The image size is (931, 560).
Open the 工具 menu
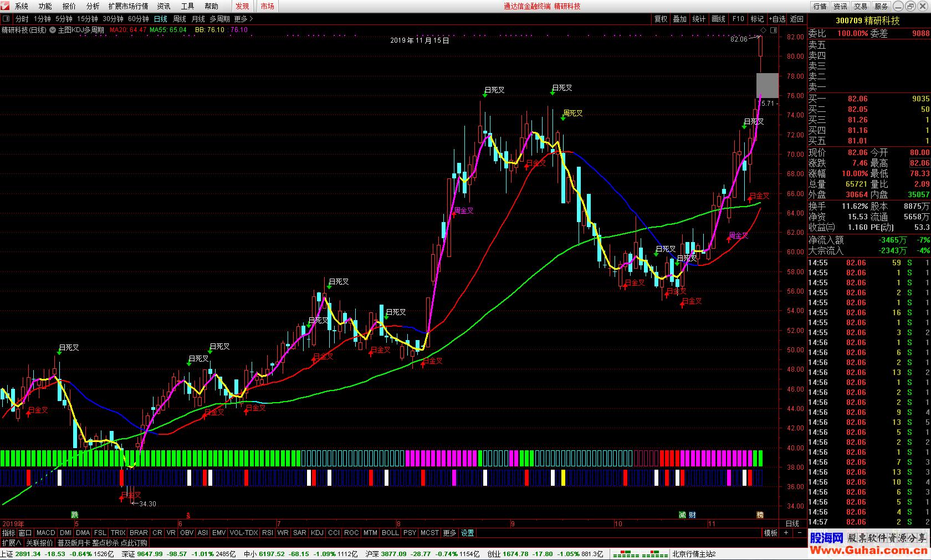pyautogui.click(x=187, y=6)
